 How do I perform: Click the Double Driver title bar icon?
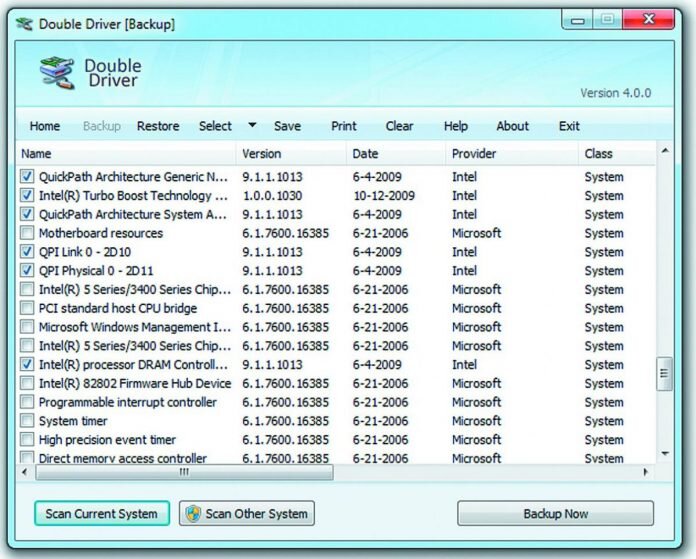click(x=24, y=24)
